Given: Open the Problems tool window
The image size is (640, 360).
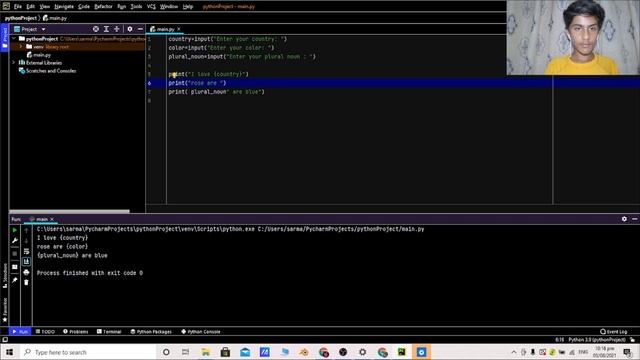Looking at the screenshot, I should click(76, 332).
